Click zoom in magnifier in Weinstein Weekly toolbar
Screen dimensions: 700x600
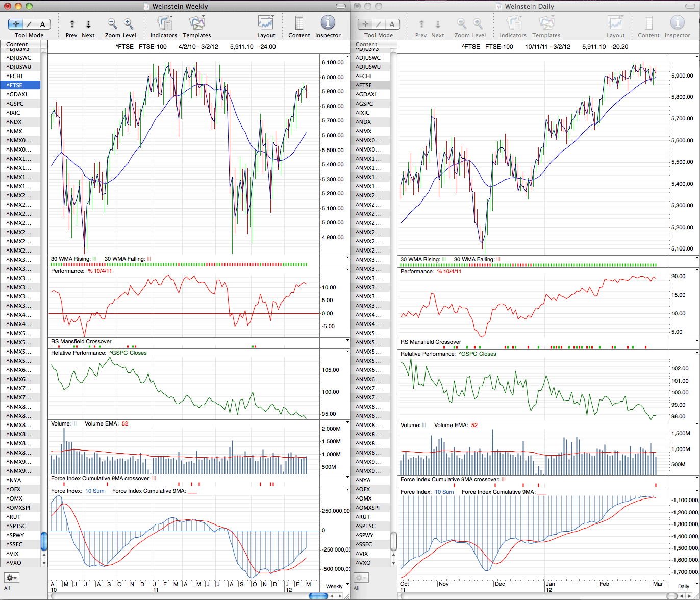(129, 23)
